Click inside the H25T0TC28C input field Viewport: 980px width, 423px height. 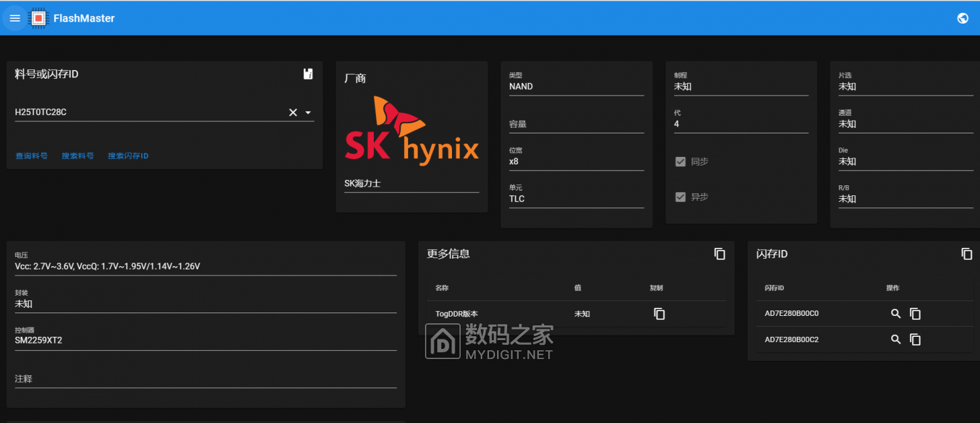pyautogui.click(x=135, y=112)
